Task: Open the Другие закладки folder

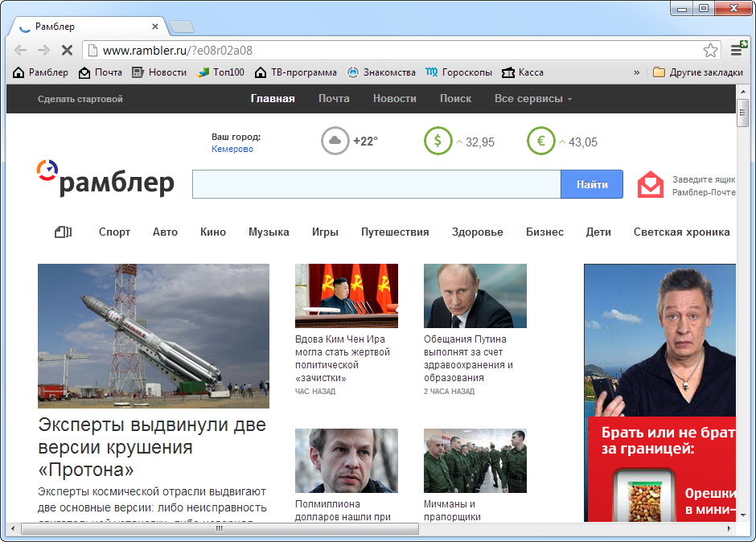Action: click(x=698, y=72)
